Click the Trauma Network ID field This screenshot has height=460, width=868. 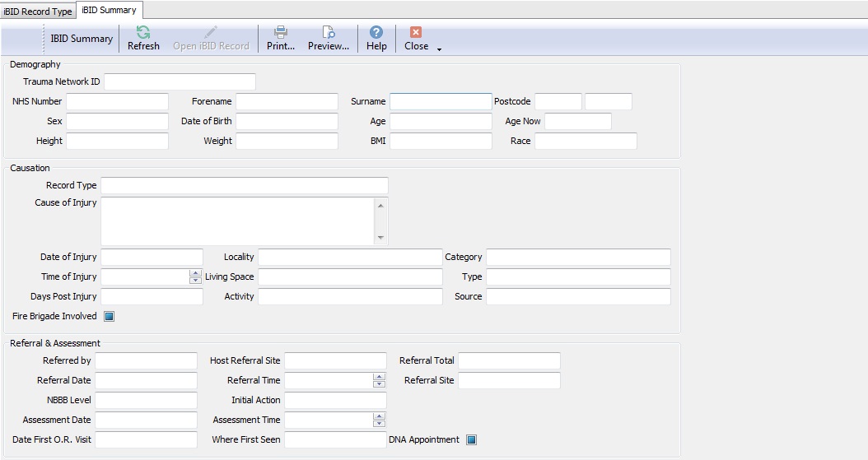tap(180, 81)
